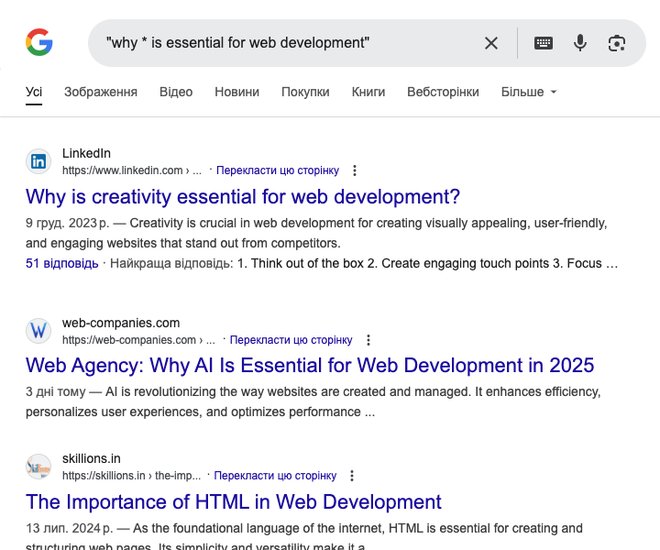The image size is (660, 550).
Task: Open the Покупки tab
Action: pos(305,92)
